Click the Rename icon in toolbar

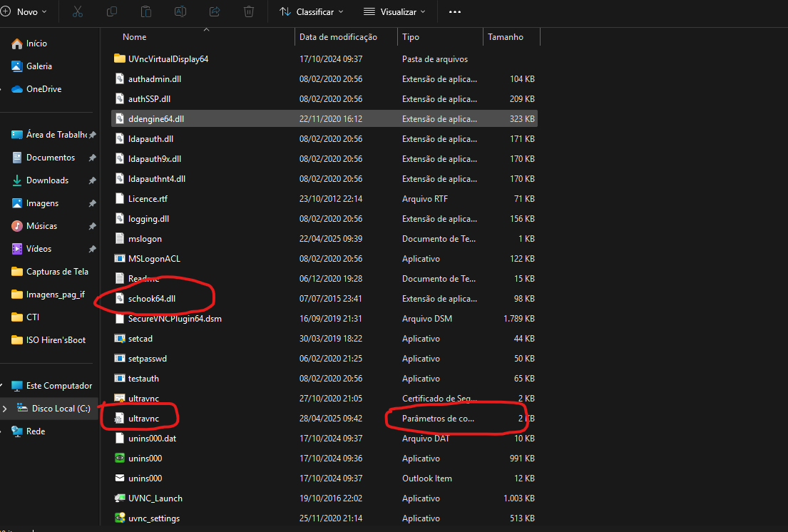pyautogui.click(x=180, y=11)
